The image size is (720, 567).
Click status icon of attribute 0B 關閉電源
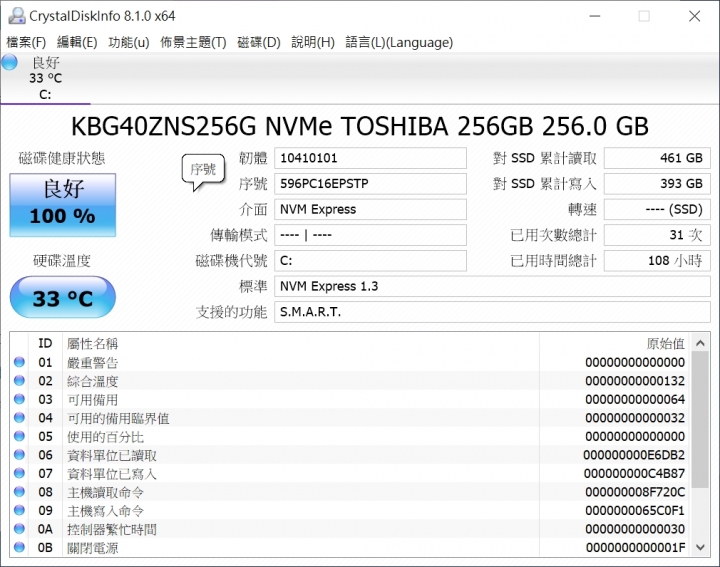(19, 547)
